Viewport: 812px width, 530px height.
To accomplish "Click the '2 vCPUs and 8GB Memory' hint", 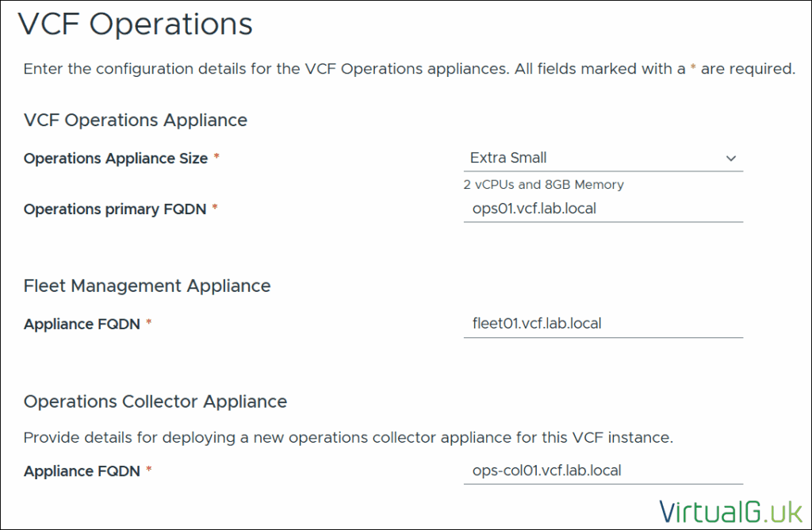I will point(543,185).
